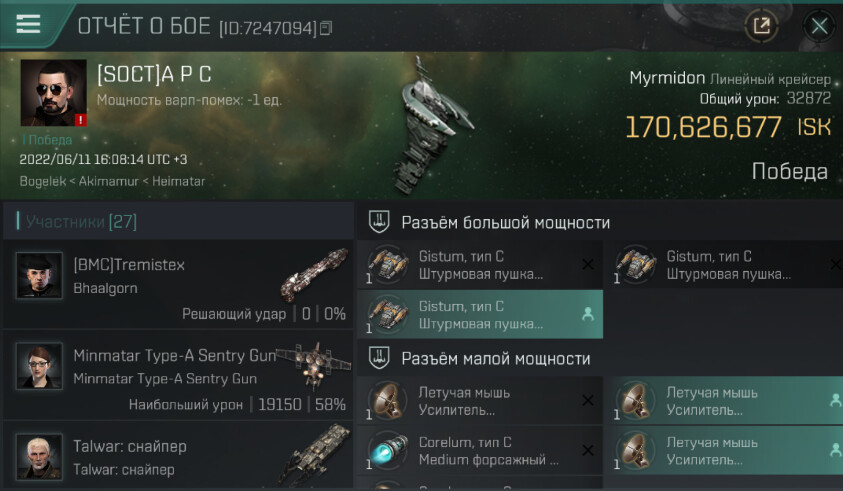843x491 pixels.
Task: Select the Minmatar Type-A Sentry Gun portrait
Action: pos(39,366)
